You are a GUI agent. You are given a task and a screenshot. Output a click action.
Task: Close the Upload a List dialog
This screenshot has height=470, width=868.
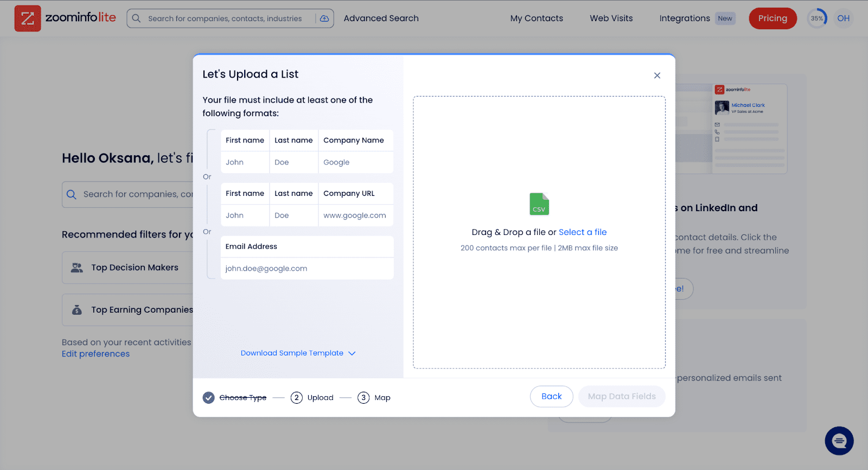(x=657, y=75)
